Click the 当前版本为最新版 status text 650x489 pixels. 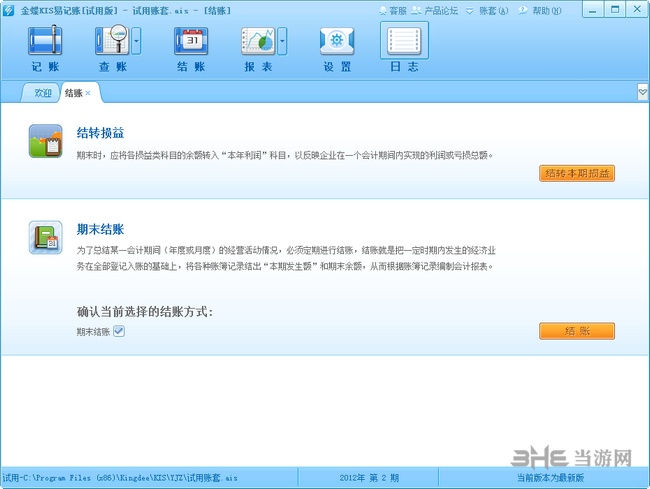(x=550, y=478)
